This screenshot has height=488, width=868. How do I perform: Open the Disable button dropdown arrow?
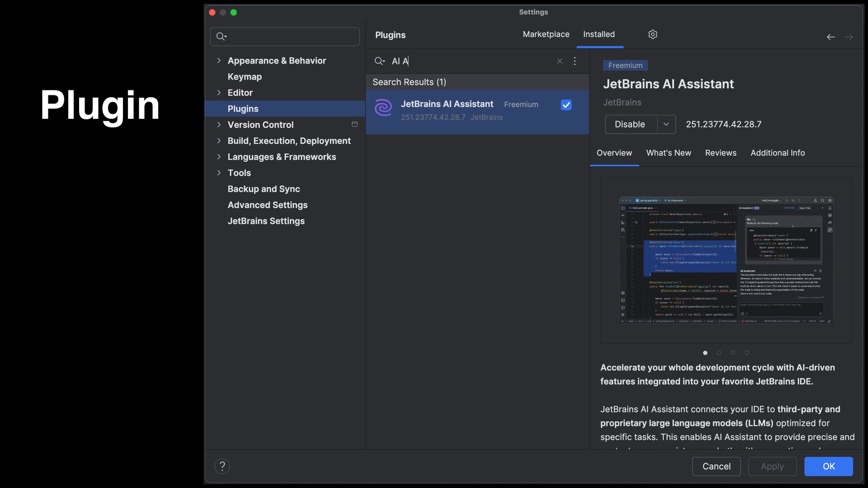[666, 124]
